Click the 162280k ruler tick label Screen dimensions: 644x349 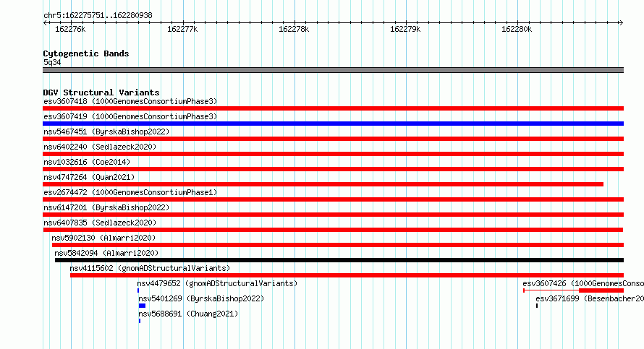[x=517, y=29]
